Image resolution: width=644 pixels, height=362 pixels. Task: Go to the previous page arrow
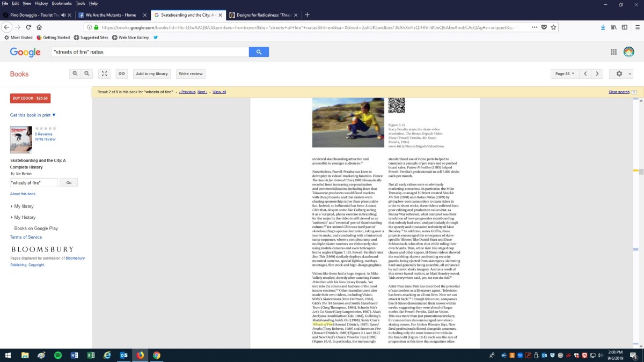586,73
